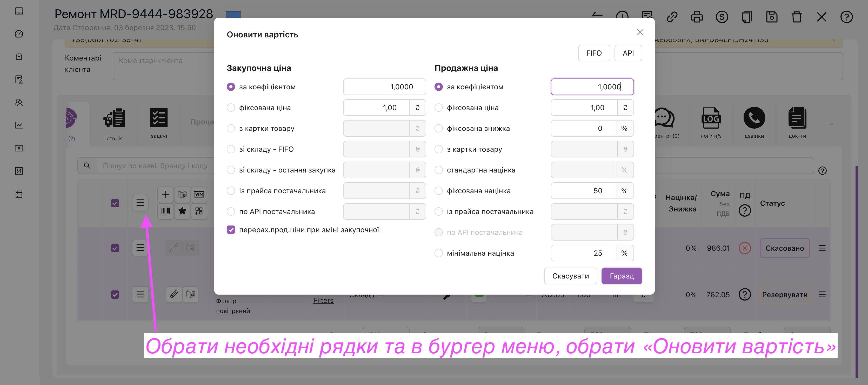Delete the repair with trash icon
This screenshot has height=385, width=868.
pos(797,17)
